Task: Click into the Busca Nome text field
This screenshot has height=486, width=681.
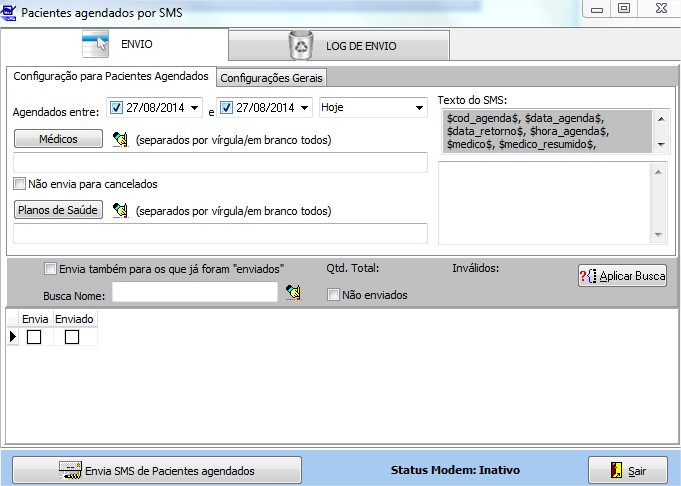Action: [194, 292]
